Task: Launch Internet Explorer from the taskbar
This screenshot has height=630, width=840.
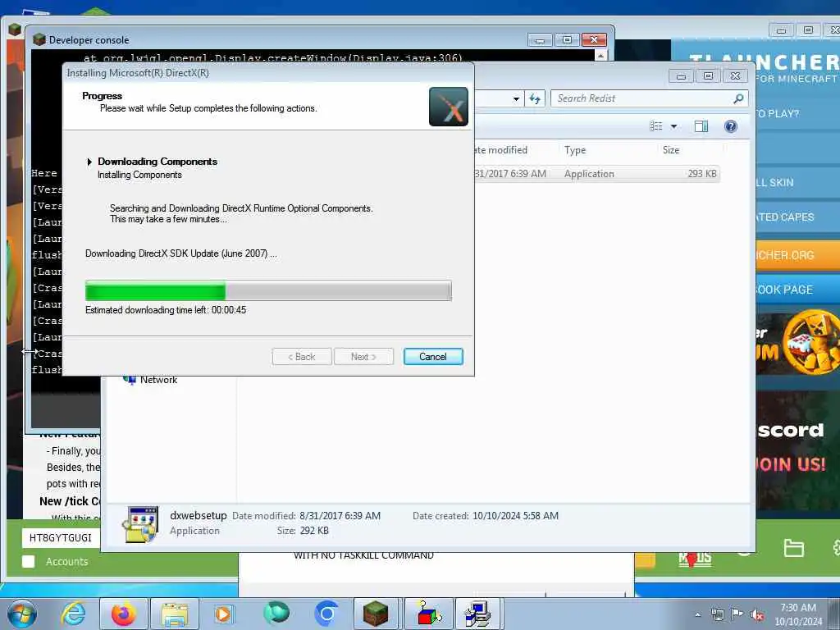Action: (73, 614)
